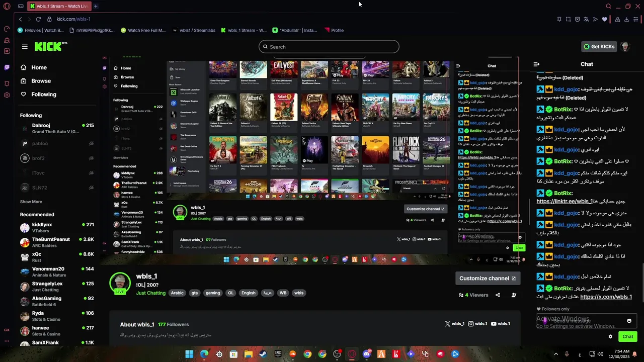This screenshot has width=644, height=362.
Task: Open x.com/wbls_1 link in chat
Action: coord(606,297)
